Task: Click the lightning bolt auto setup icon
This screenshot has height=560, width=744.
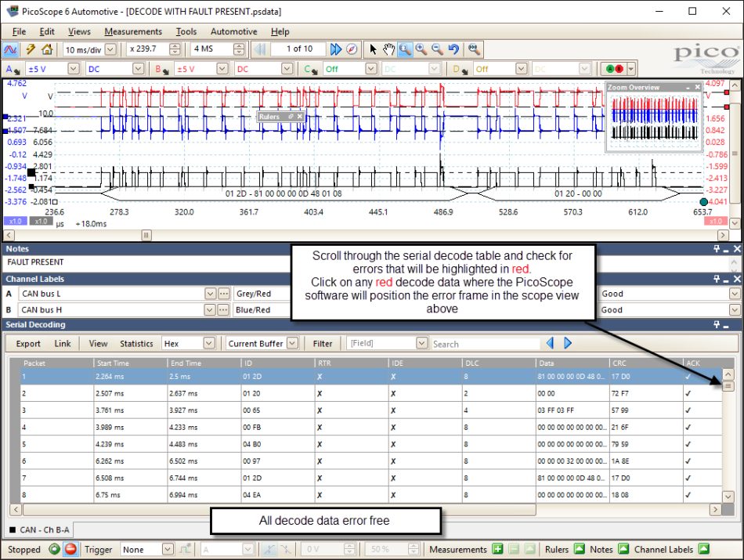Action: coord(31,49)
